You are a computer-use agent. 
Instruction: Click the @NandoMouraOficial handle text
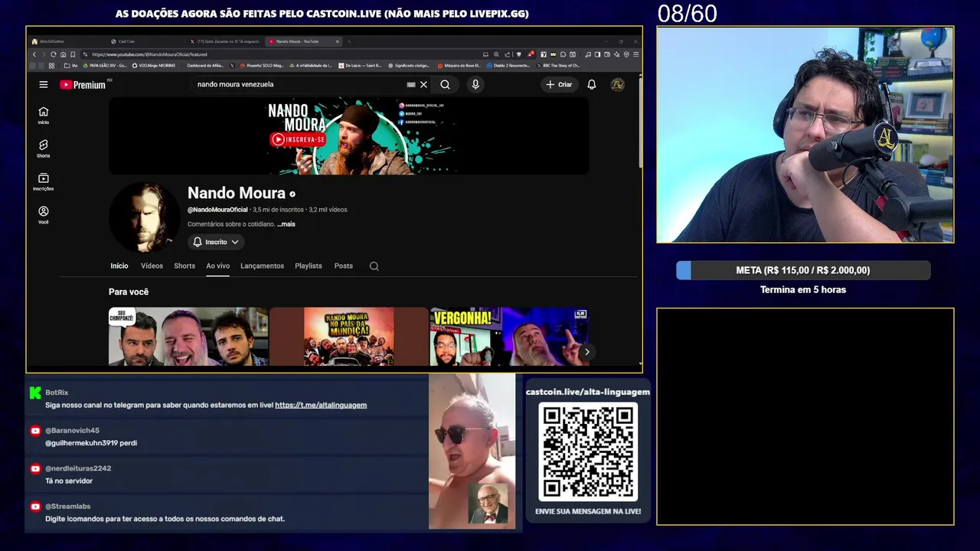click(x=217, y=210)
